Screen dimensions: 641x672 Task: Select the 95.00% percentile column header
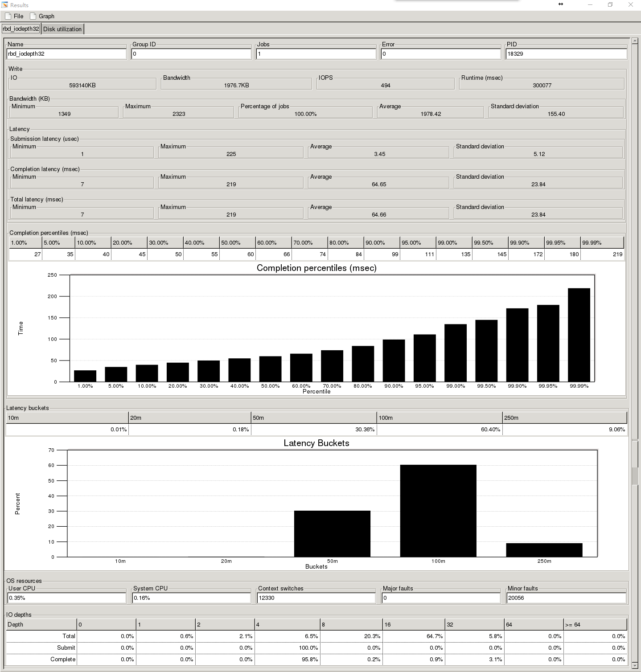click(418, 242)
